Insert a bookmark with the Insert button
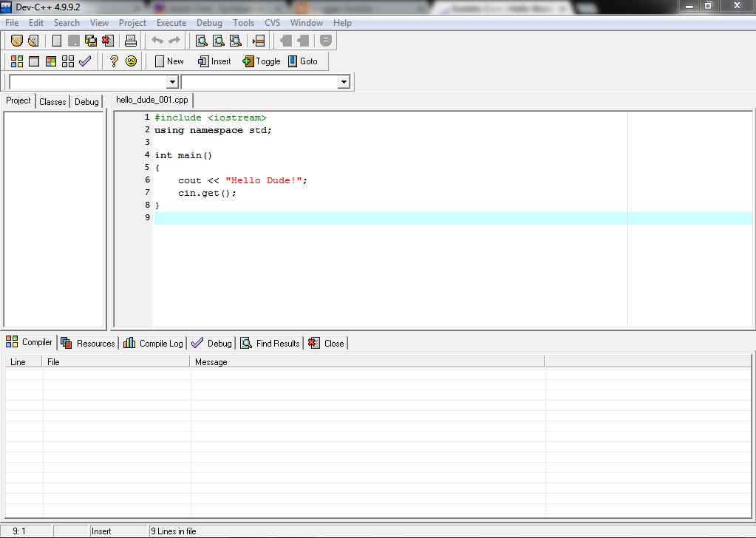 point(214,61)
